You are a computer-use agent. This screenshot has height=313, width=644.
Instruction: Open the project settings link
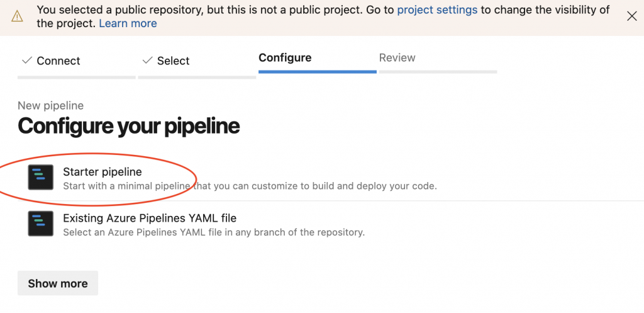tap(437, 10)
